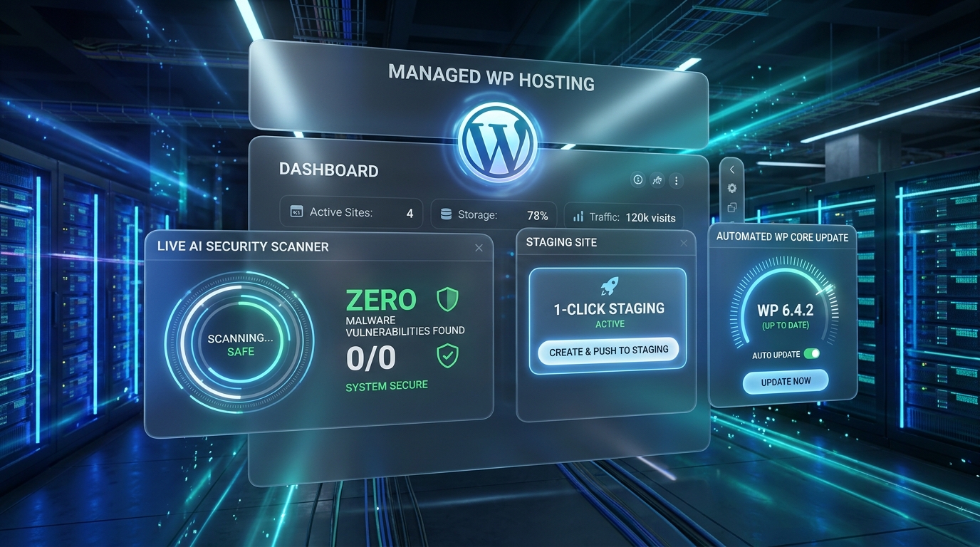Screen dimensions: 980x547
Task: Click the "SYSTEM SECURE" status text
Action: point(387,385)
